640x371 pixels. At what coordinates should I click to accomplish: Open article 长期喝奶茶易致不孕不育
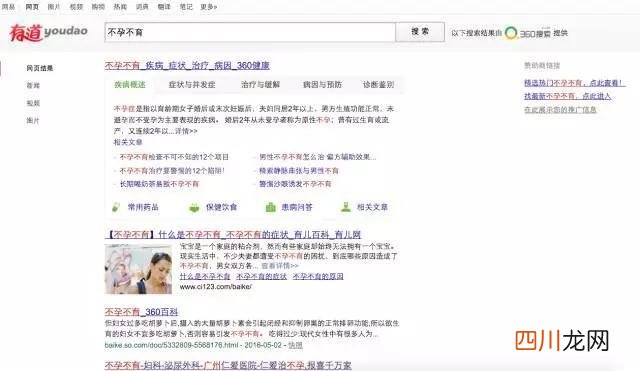(x=159, y=184)
